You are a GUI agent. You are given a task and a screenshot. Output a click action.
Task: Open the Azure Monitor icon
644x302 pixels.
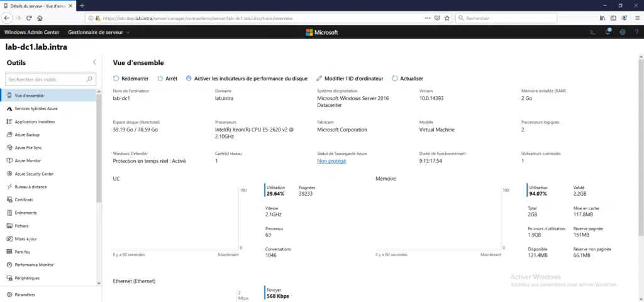[9, 160]
